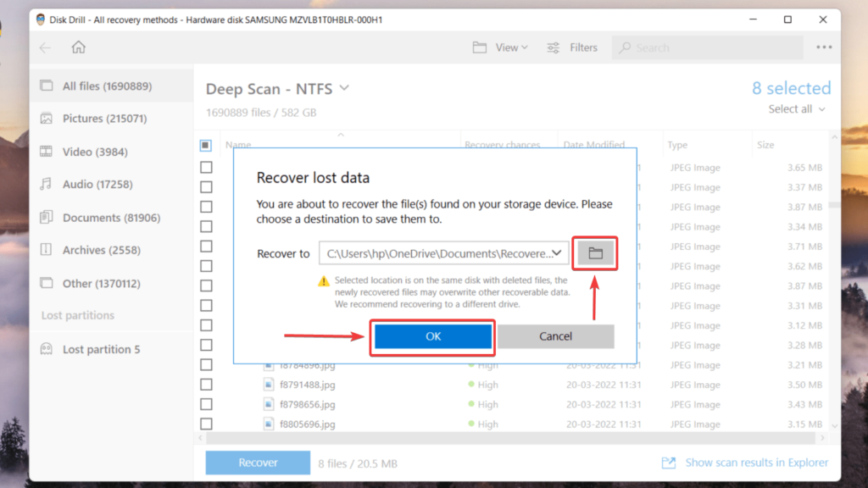Open the View menu
This screenshot has height=488, width=868.
click(x=501, y=47)
